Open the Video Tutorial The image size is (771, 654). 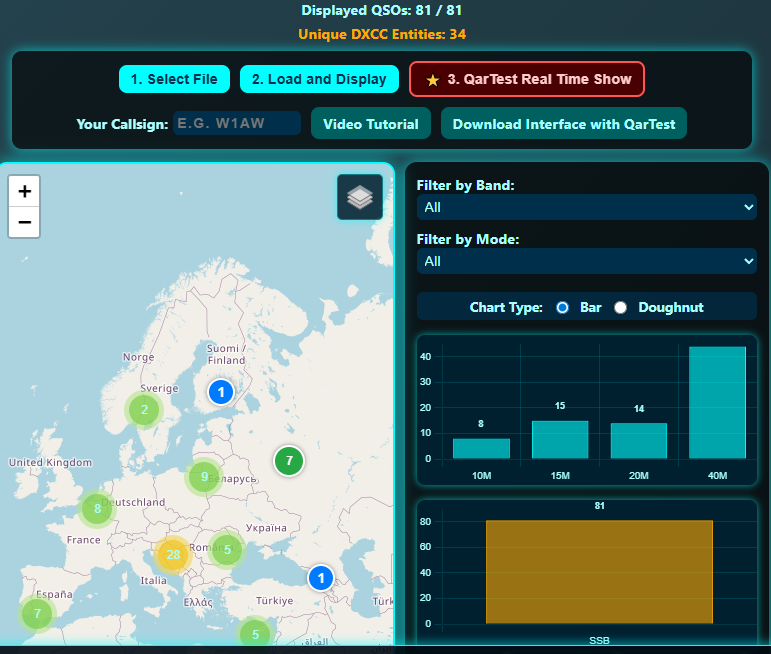pyautogui.click(x=371, y=124)
